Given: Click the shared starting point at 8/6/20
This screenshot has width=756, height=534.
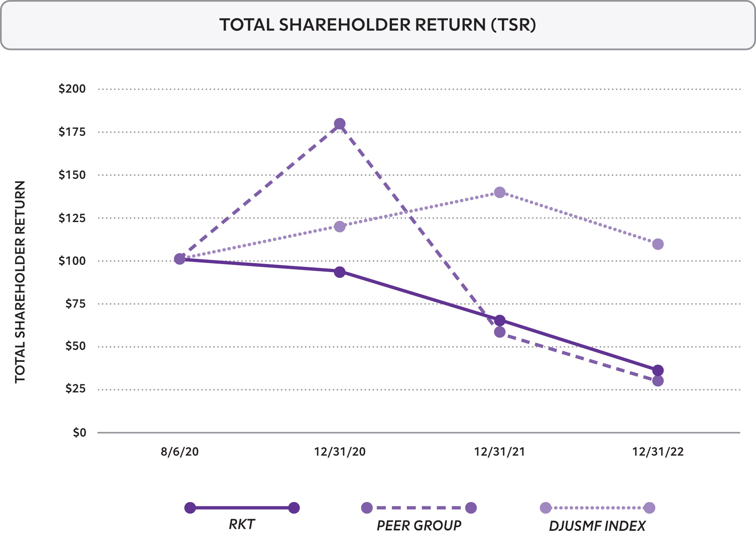Looking at the screenshot, I should pos(180,259).
